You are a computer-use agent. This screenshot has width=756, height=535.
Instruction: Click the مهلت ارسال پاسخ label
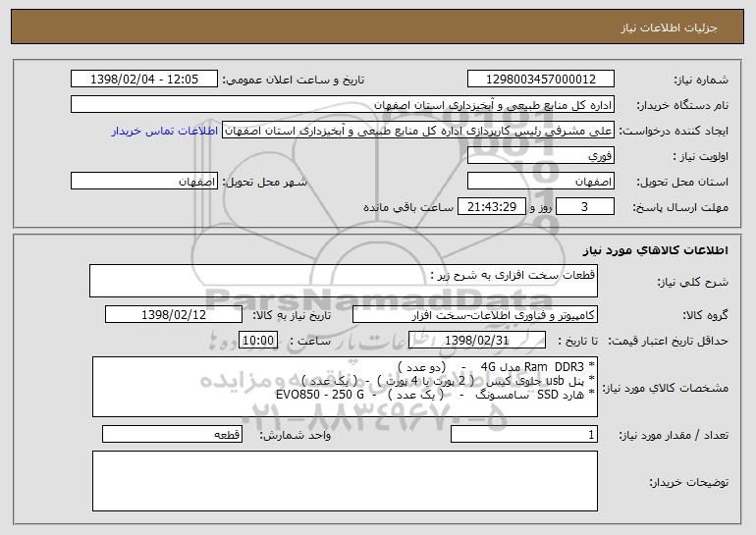click(680, 208)
